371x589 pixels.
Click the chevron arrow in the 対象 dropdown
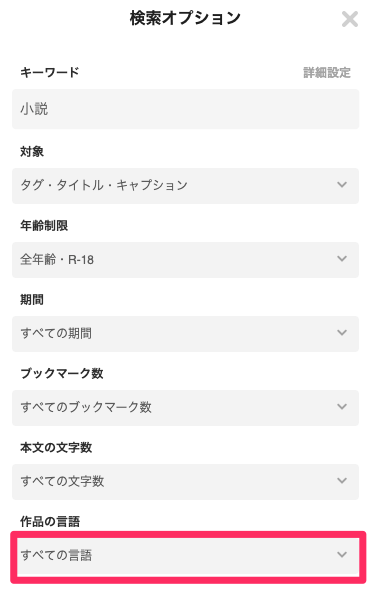coord(342,184)
